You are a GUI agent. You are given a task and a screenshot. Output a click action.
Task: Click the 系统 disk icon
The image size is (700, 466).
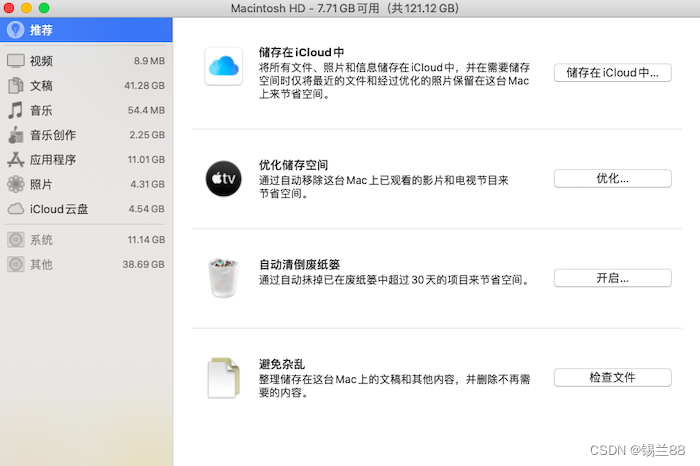click(16, 240)
